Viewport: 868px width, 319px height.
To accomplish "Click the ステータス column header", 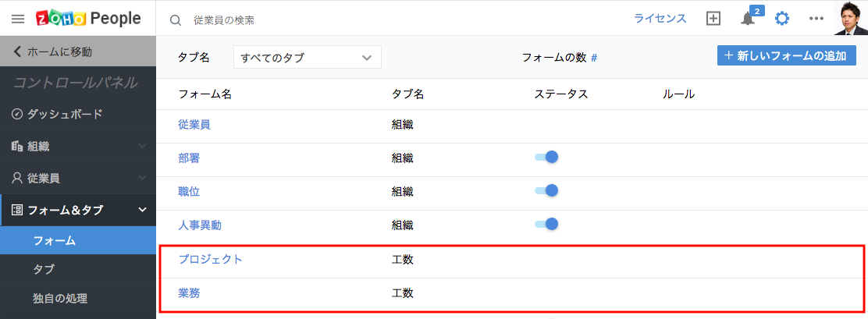I will tap(561, 94).
